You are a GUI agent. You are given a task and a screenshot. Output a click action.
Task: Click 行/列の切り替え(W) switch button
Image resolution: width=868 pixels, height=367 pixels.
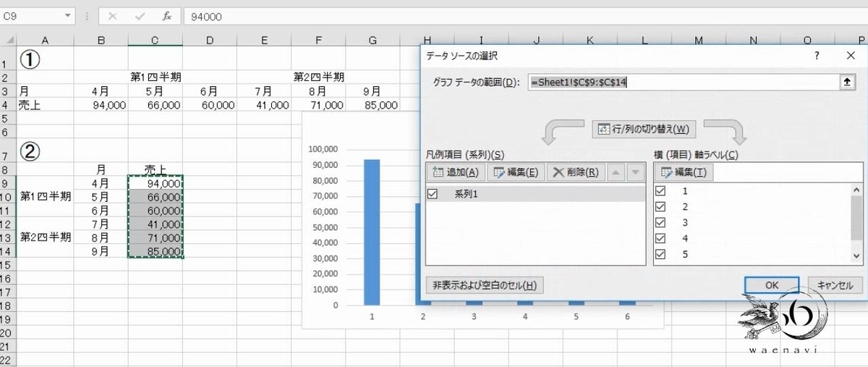pos(644,130)
